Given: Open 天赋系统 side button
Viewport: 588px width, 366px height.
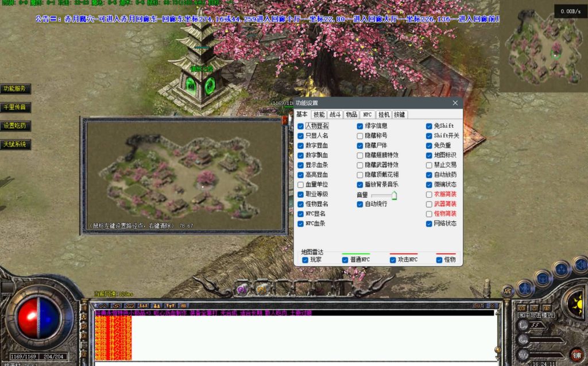Looking at the screenshot, I should pos(15,145).
